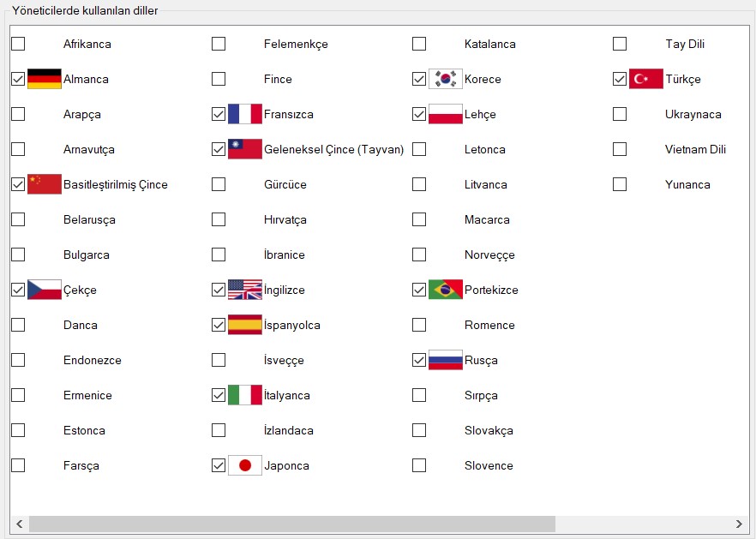Click the left arrow of horizontal scrollbar
The image size is (756, 539).
coord(19,524)
